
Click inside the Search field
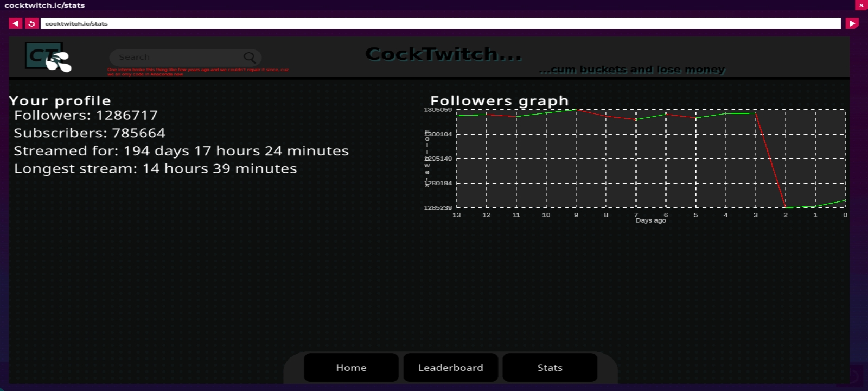tap(186, 57)
